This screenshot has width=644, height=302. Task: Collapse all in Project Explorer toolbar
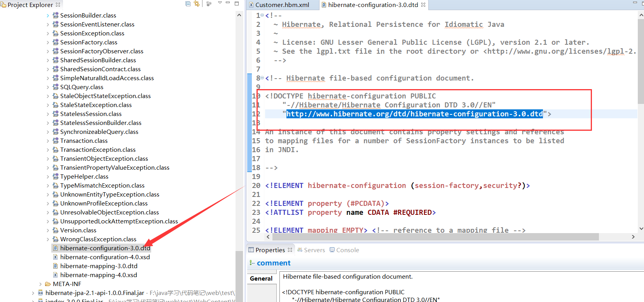[x=188, y=4]
